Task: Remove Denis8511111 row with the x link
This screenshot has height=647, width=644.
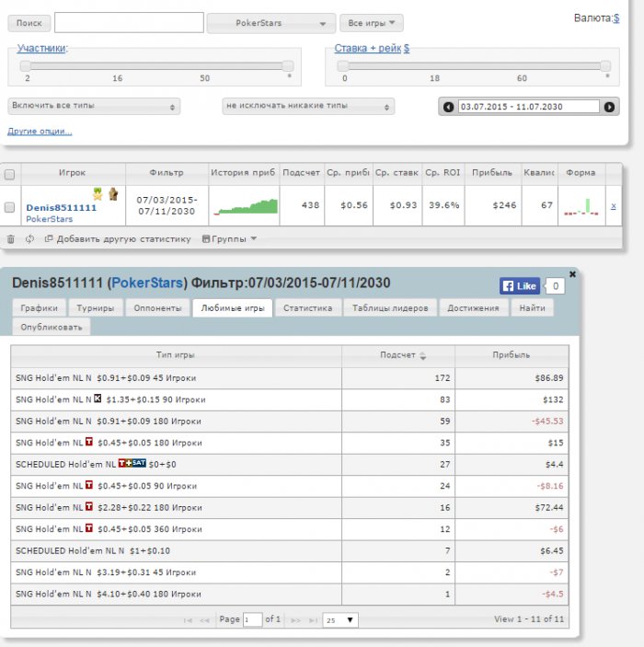Action: (614, 206)
